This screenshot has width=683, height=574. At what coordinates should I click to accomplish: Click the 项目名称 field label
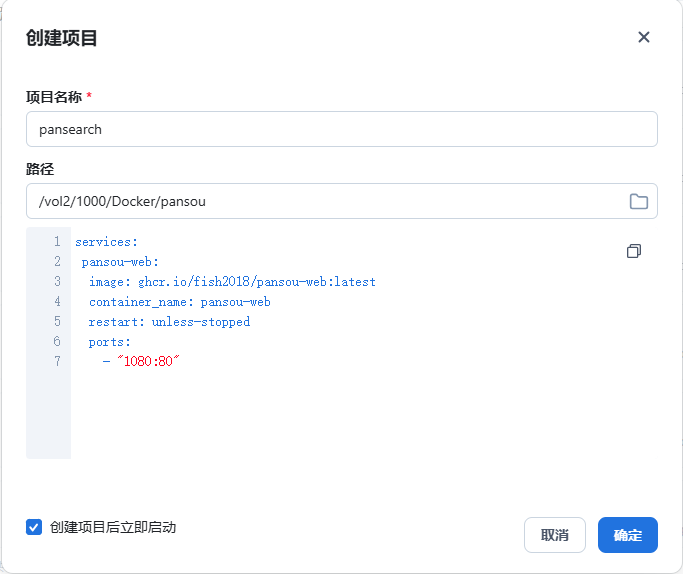[x=53, y=97]
